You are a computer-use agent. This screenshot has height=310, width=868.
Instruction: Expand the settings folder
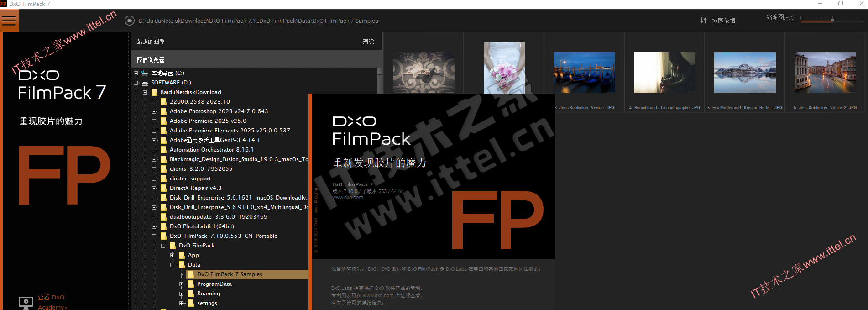[182, 303]
